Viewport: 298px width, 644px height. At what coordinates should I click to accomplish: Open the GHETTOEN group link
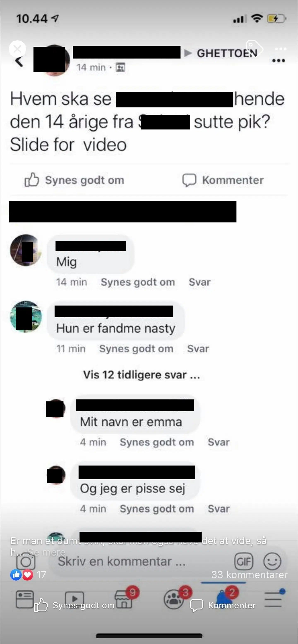tap(227, 53)
